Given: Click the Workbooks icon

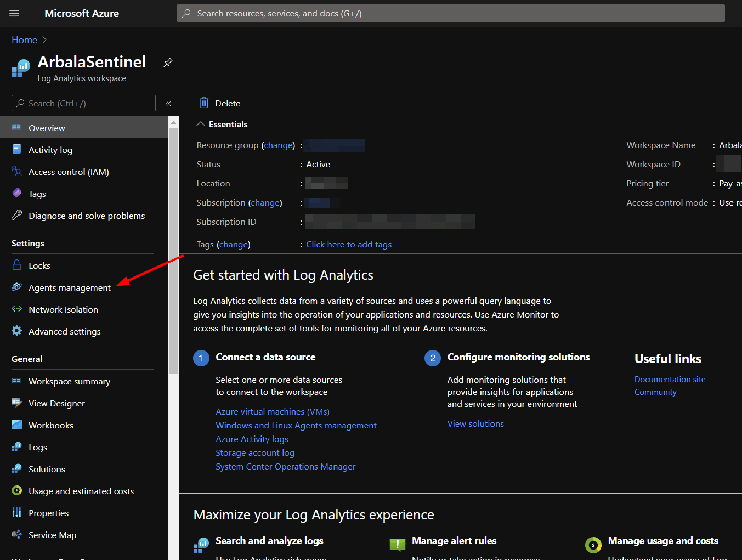Looking at the screenshot, I should coord(17,425).
